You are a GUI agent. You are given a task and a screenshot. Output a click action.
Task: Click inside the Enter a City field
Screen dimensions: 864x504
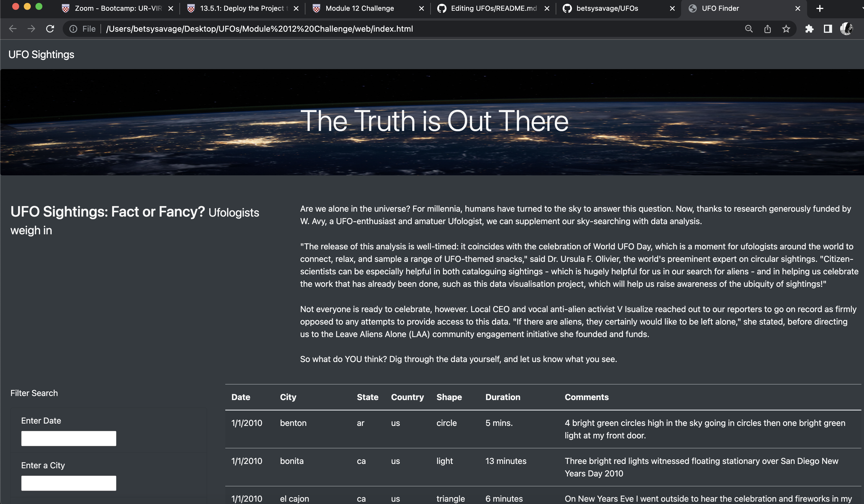pos(69,483)
